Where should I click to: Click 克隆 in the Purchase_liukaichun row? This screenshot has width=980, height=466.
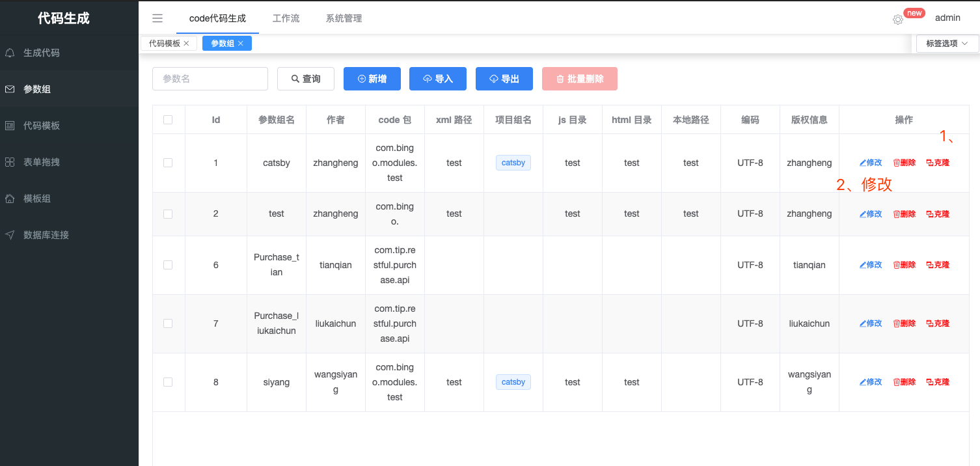pos(938,323)
